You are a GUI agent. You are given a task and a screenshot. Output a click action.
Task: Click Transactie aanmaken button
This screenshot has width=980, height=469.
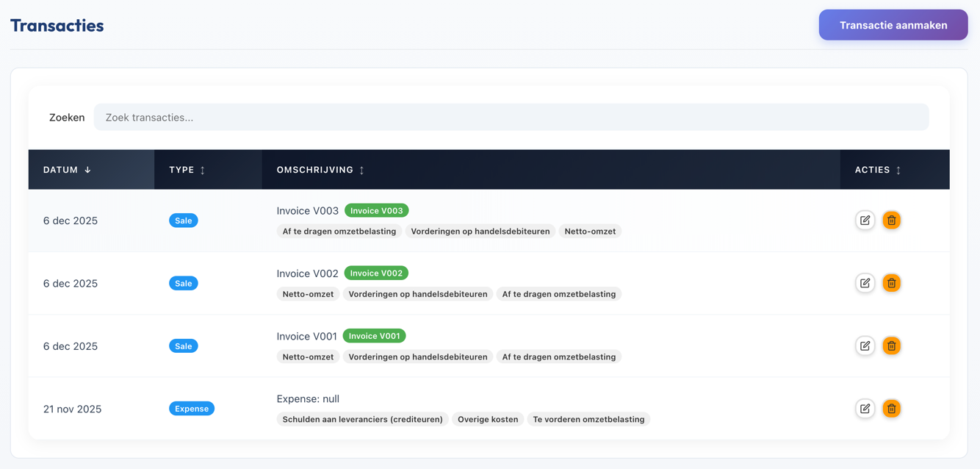893,25
